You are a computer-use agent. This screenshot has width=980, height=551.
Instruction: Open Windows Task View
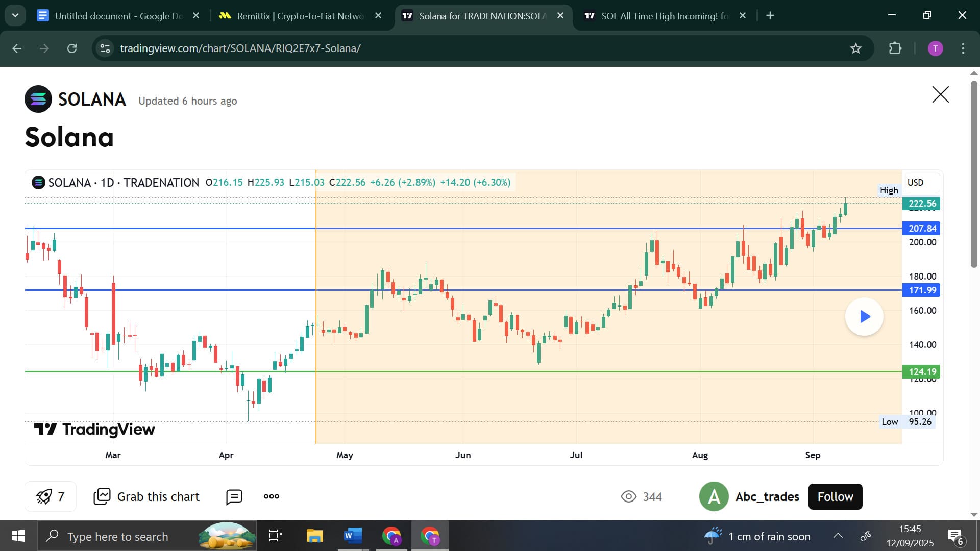(276, 536)
